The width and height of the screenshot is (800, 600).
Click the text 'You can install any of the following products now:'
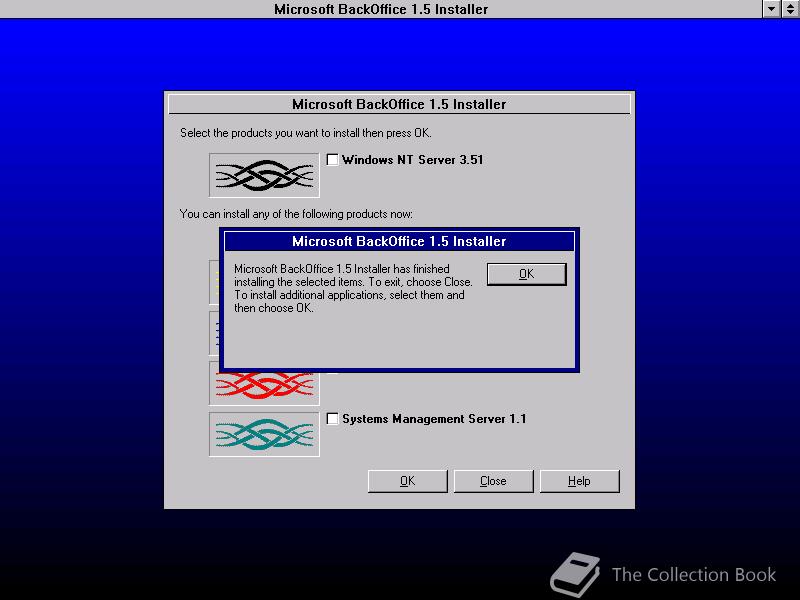(296, 214)
